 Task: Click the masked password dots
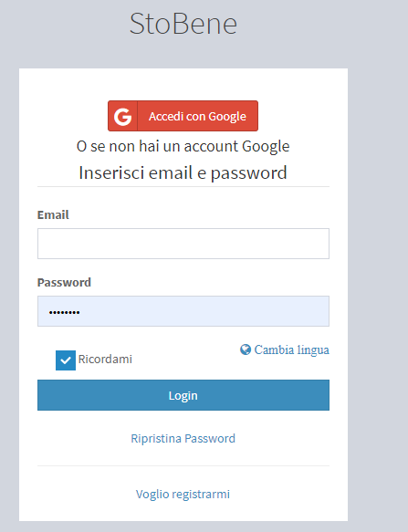click(65, 312)
